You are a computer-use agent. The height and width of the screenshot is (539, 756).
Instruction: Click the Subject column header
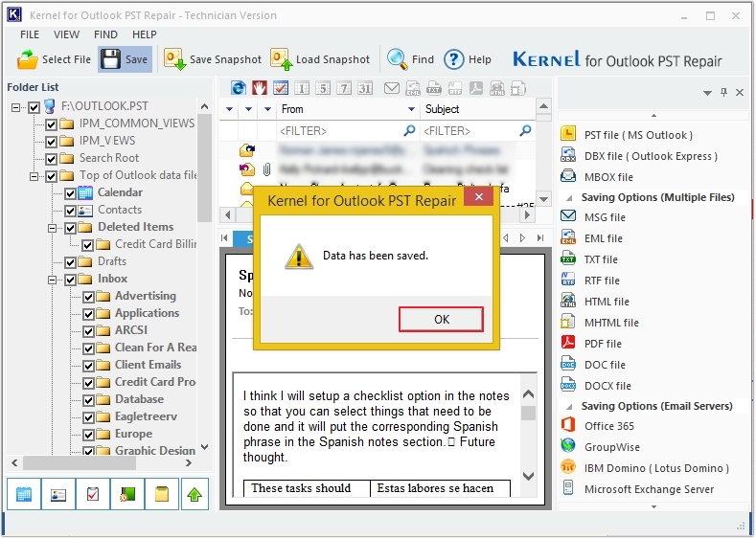(x=477, y=109)
